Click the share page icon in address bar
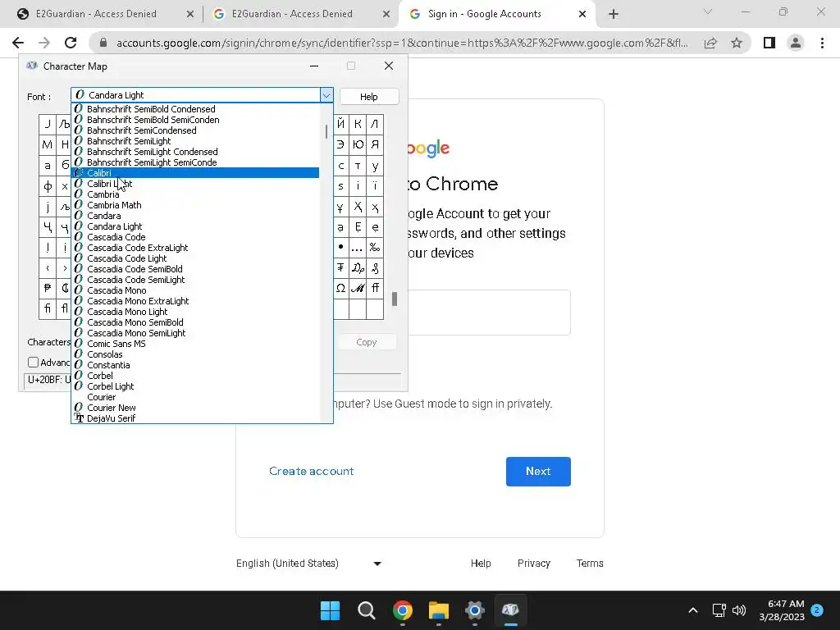Image resolution: width=840 pixels, height=630 pixels. (710, 43)
